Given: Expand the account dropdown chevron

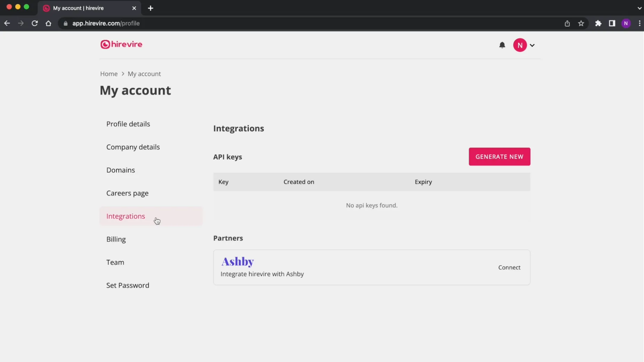Looking at the screenshot, I should 532,45.
